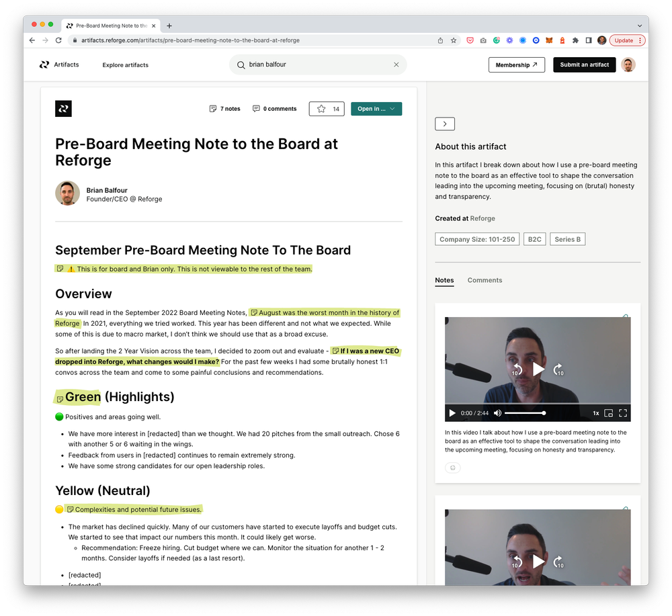
Task: Open the Membership link
Action: click(x=516, y=65)
